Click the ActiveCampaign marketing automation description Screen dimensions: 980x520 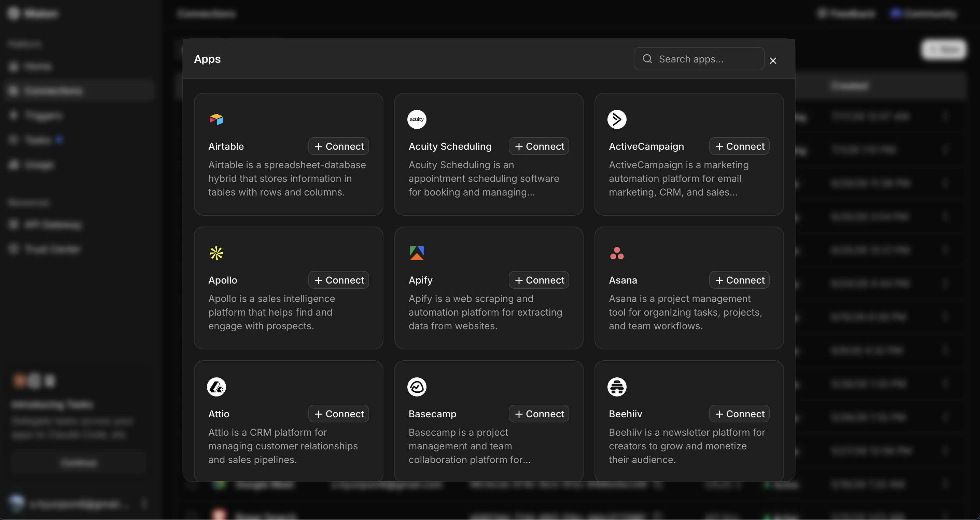pyautogui.click(x=679, y=179)
